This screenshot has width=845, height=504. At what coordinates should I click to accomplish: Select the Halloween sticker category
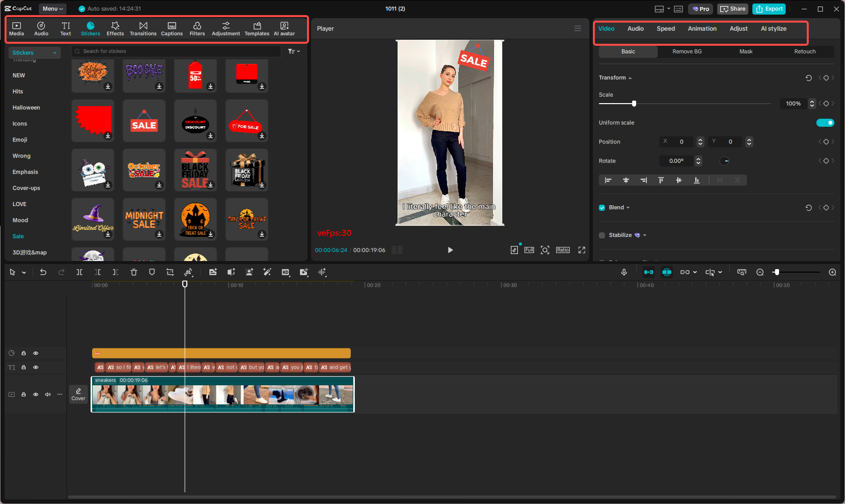[x=26, y=107]
